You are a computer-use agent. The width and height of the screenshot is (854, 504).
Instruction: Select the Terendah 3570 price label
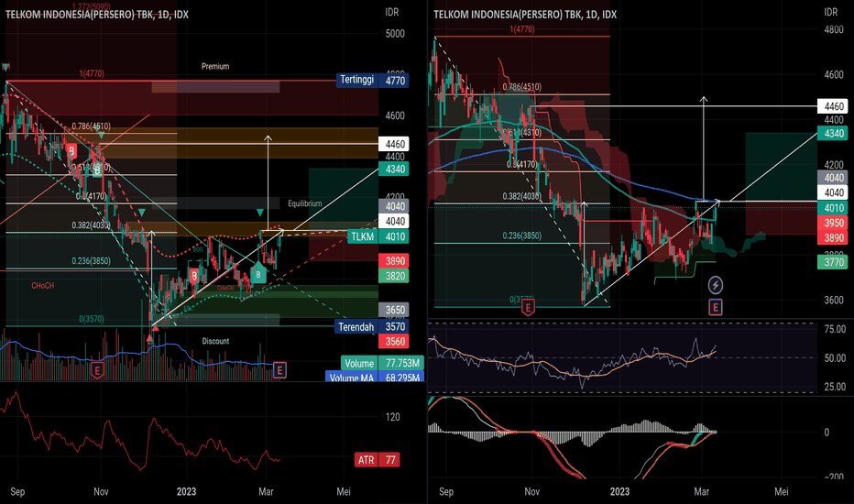coord(371,326)
